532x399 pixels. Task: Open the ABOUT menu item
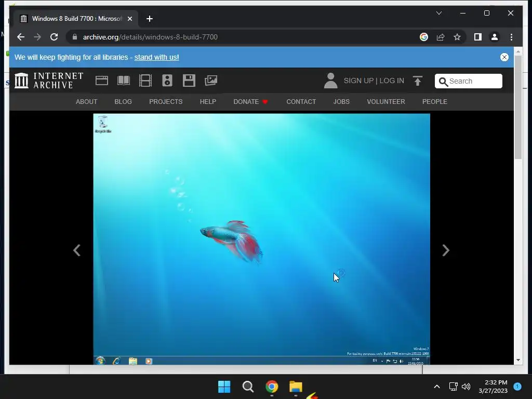[87, 101]
